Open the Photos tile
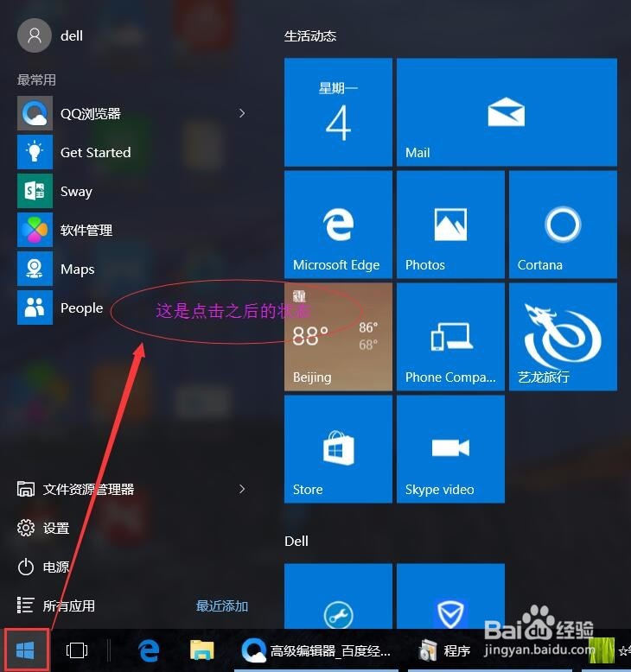Image resolution: width=631 pixels, height=672 pixels. click(451, 225)
